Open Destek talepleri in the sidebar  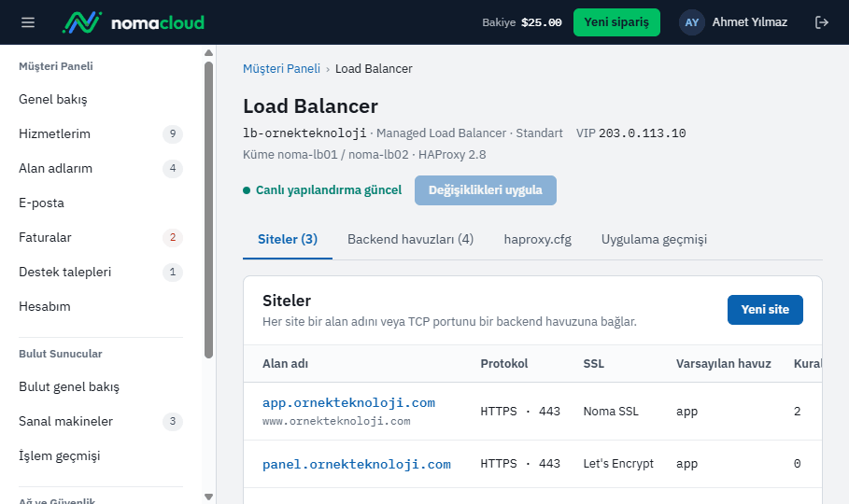(101, 272)
